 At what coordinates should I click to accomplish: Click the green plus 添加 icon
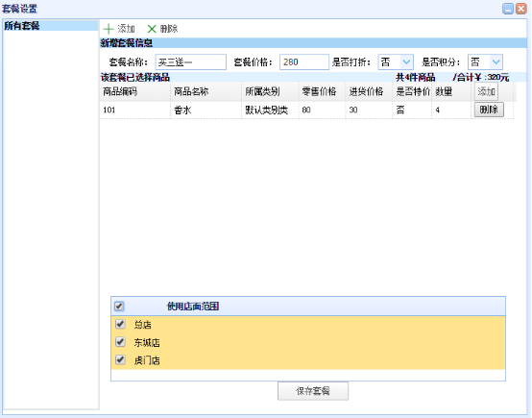[x=109, y=29]
